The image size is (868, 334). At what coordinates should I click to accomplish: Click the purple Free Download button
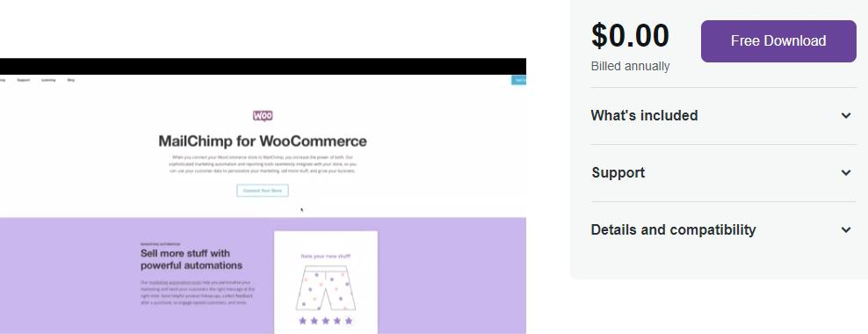[778, 41]
